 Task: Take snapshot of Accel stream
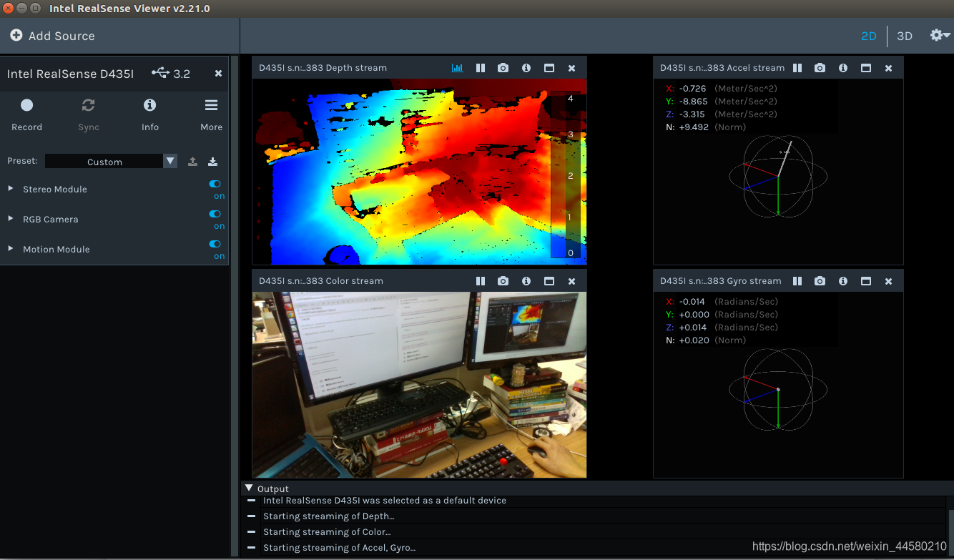point(820,68)
